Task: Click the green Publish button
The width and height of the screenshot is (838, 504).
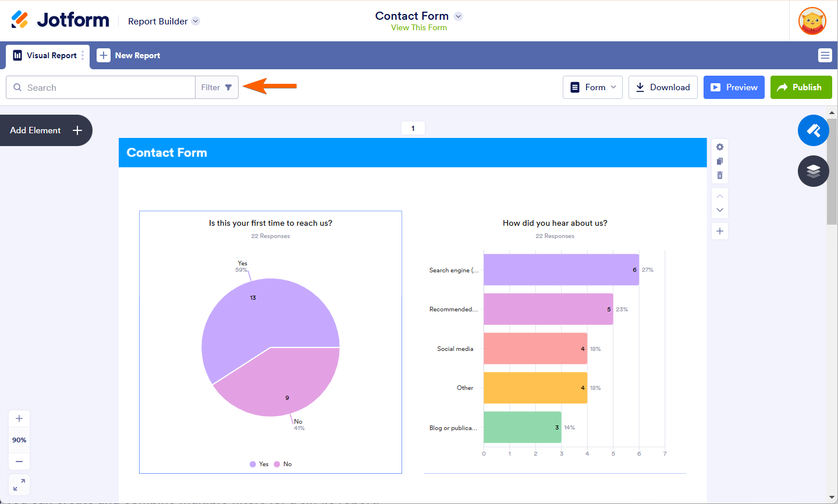Action: [801, 87]
